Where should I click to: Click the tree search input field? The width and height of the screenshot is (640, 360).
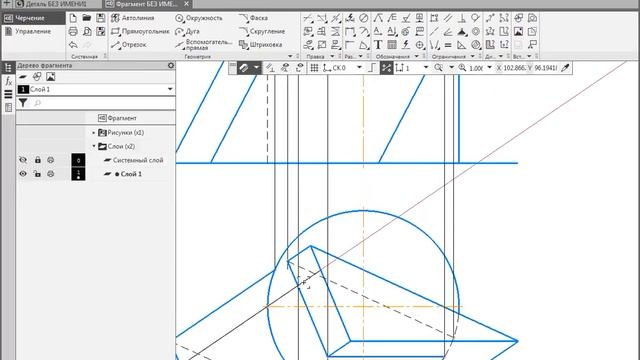[x=103, y=103]
